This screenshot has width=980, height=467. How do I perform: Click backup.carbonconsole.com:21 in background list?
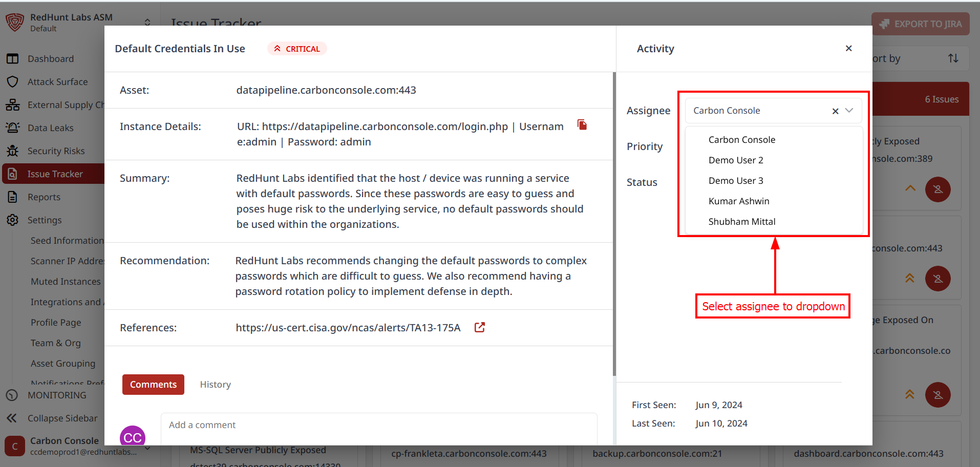tap(657, 454)
